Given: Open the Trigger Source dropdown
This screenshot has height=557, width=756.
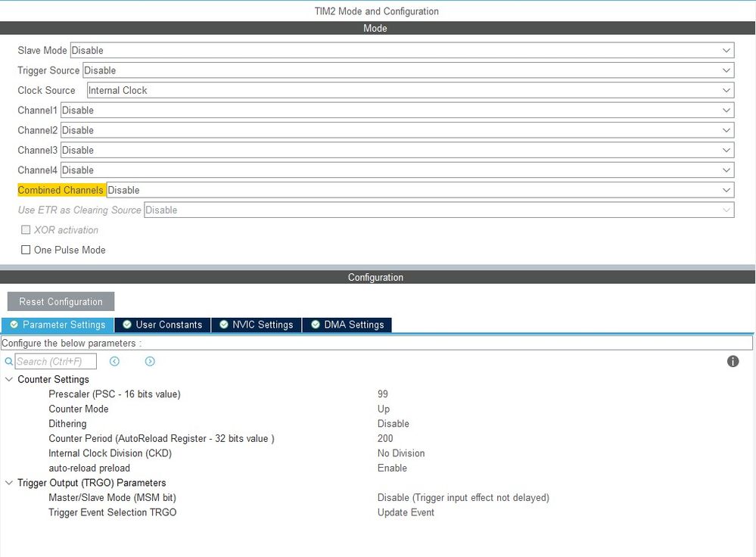Looking at the screenshot, I should (x=409, y=70).
